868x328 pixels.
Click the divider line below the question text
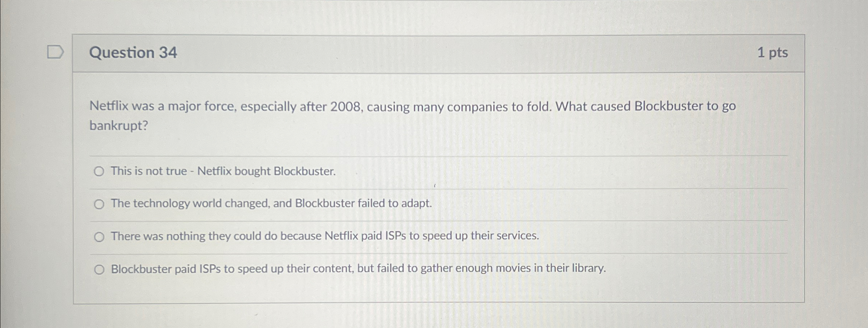[x=433, y=155]
